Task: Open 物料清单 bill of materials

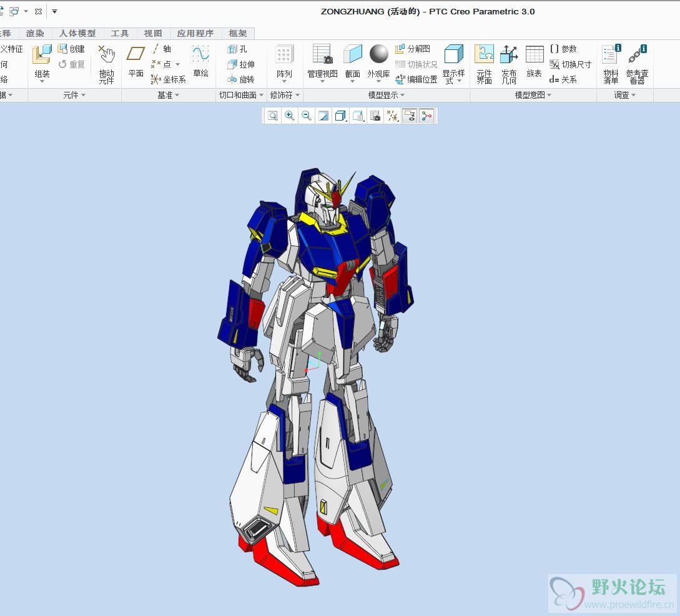Action: [611, 64]
